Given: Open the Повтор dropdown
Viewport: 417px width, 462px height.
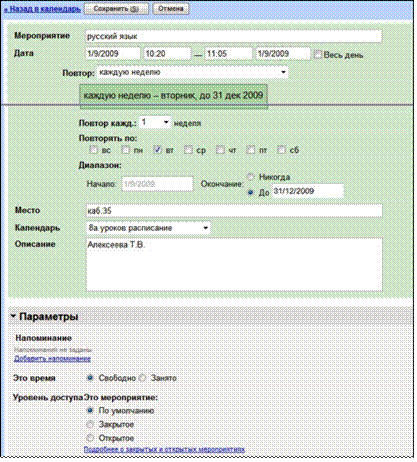Looking at the screenshot, I should [192, 72].
